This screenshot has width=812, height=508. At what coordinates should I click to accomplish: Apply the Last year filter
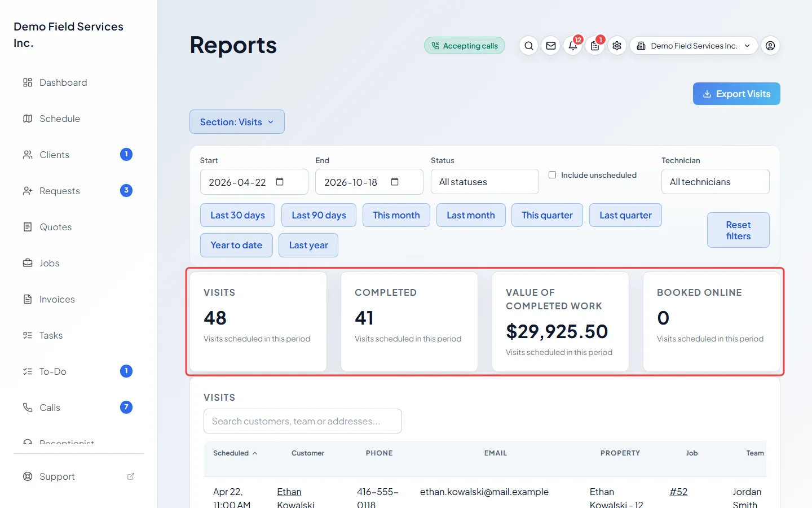click(x=308, y=245)
